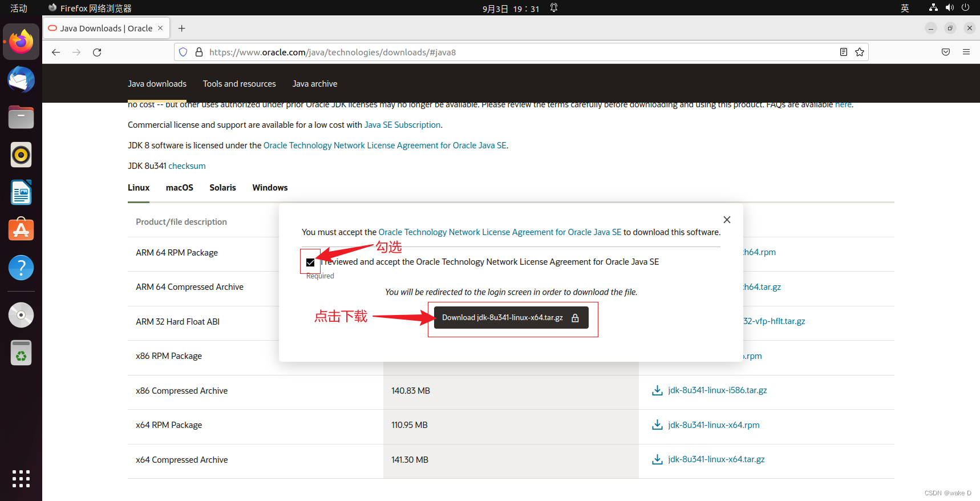Open Rhythmbox music player in dock

pyautogui.click(x=21, y=155)
